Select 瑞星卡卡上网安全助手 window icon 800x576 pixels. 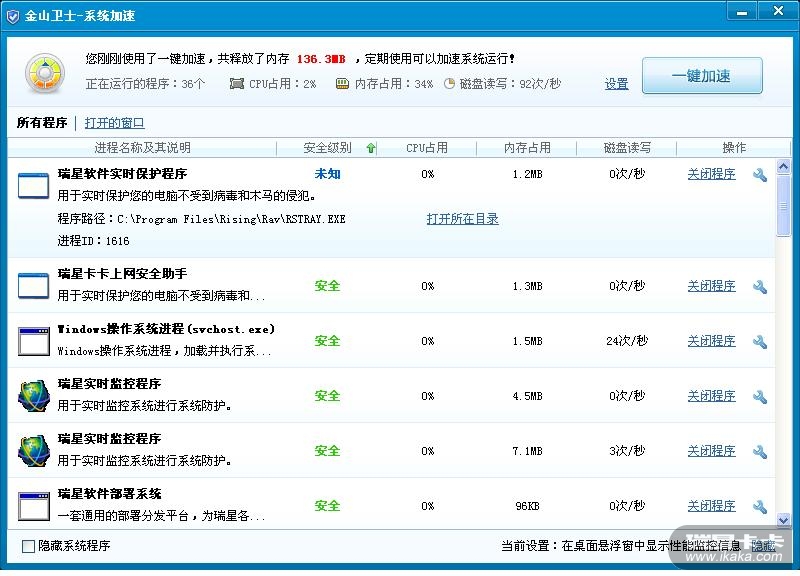coord(33,286)
